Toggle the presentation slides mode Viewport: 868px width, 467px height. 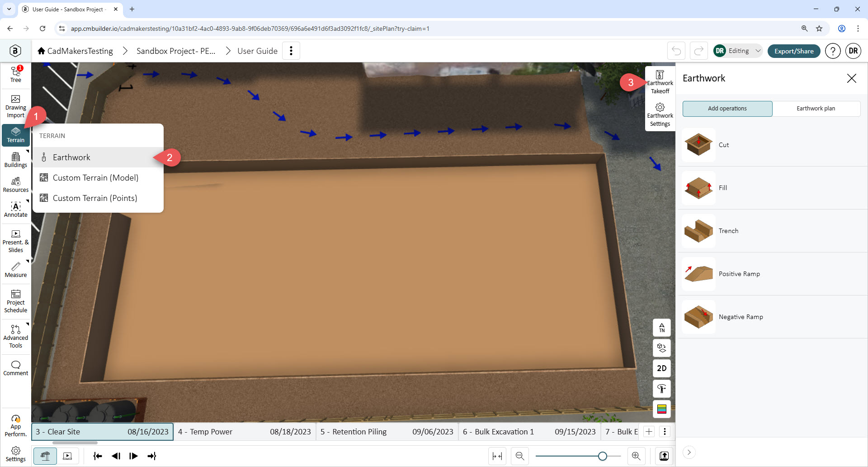[x=67, y=456]
